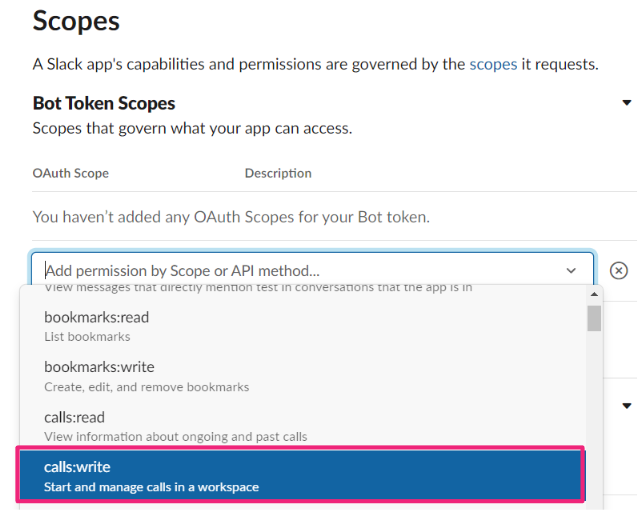Open the chevron in the permission combo box
Viewport: 641px width, 518px height.
571,271
